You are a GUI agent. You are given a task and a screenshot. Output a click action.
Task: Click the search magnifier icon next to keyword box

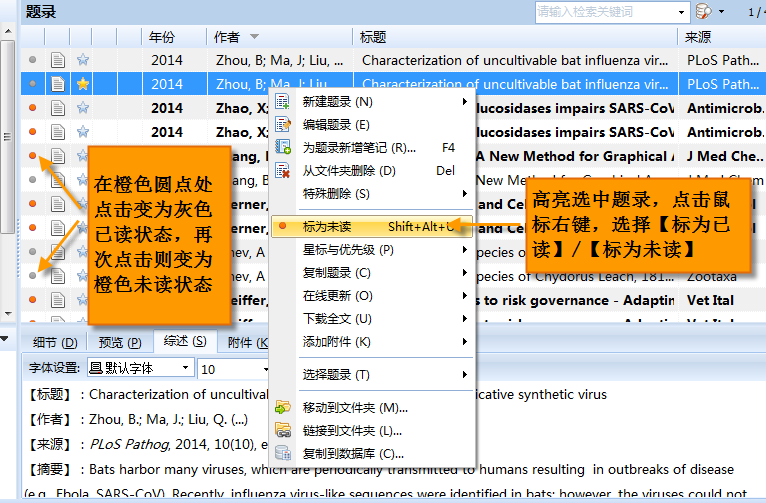[703, 11]
